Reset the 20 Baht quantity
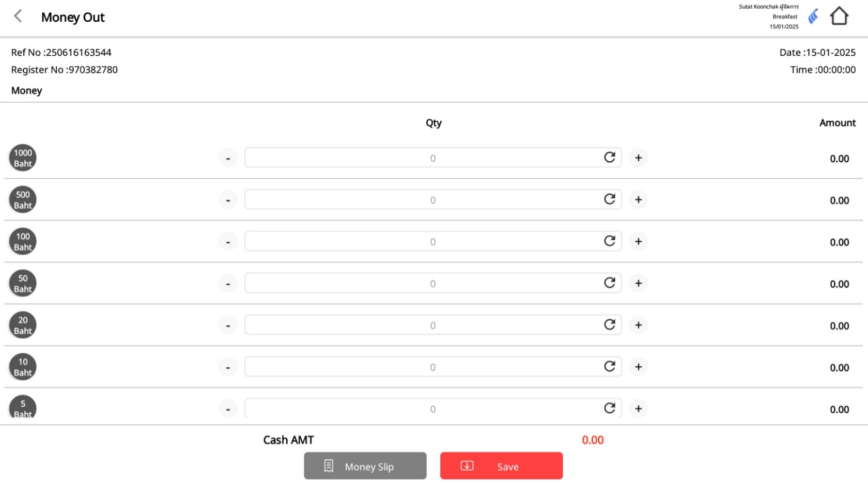The image size is (868, 484). coord(610,325)
